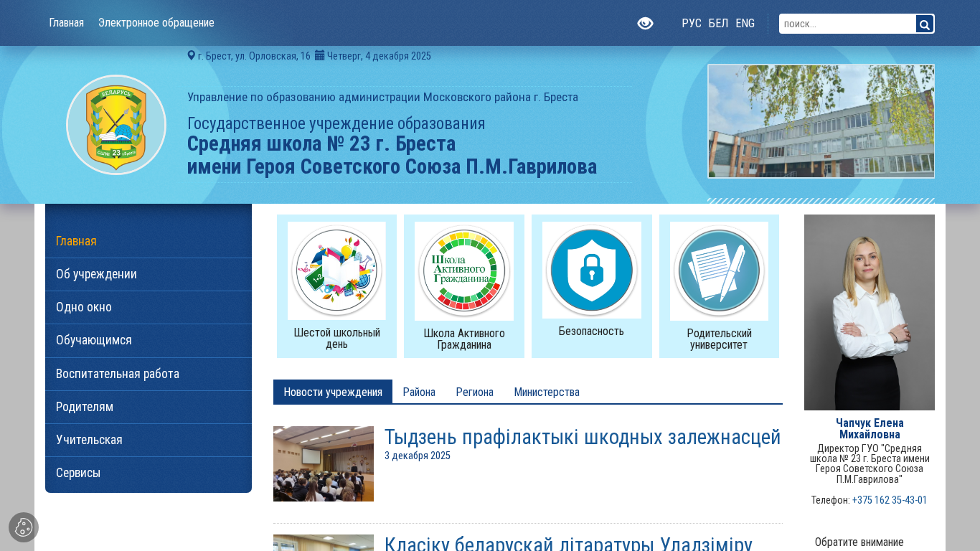The image size is (980, 551).
Task: Switch language to БЕЛ
Action: 718,23
